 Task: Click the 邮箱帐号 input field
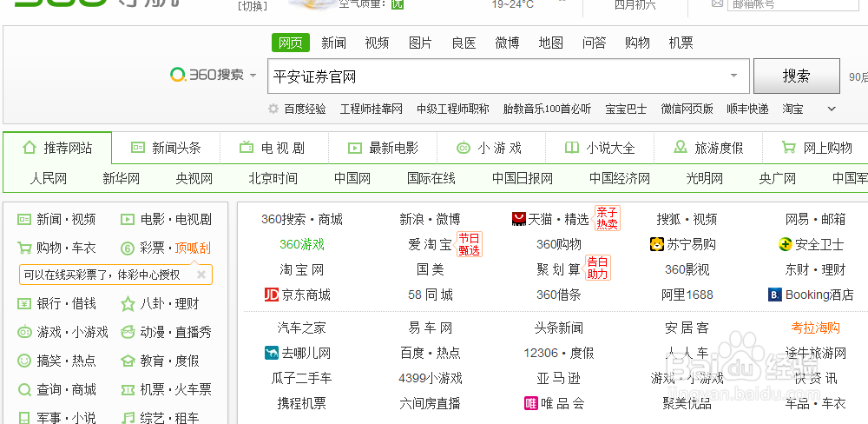(x=794, y=3)
